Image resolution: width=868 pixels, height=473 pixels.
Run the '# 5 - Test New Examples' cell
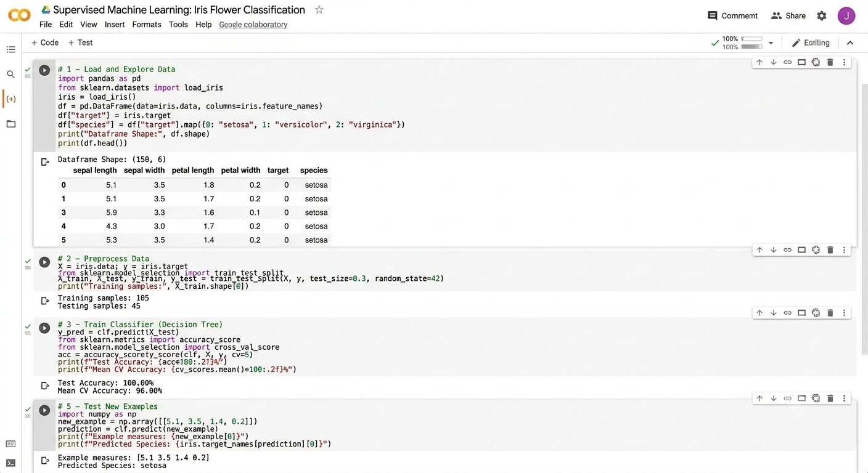point(44,410)
